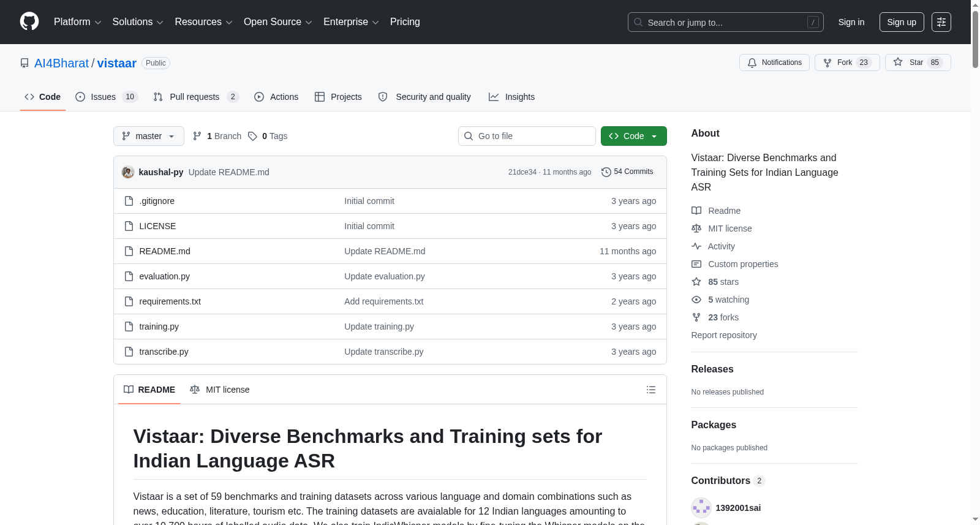The height and width of the screenshot is (525, 980).
Task: Click the file icon for LICENSE
Action: click(x=129, y=226)
